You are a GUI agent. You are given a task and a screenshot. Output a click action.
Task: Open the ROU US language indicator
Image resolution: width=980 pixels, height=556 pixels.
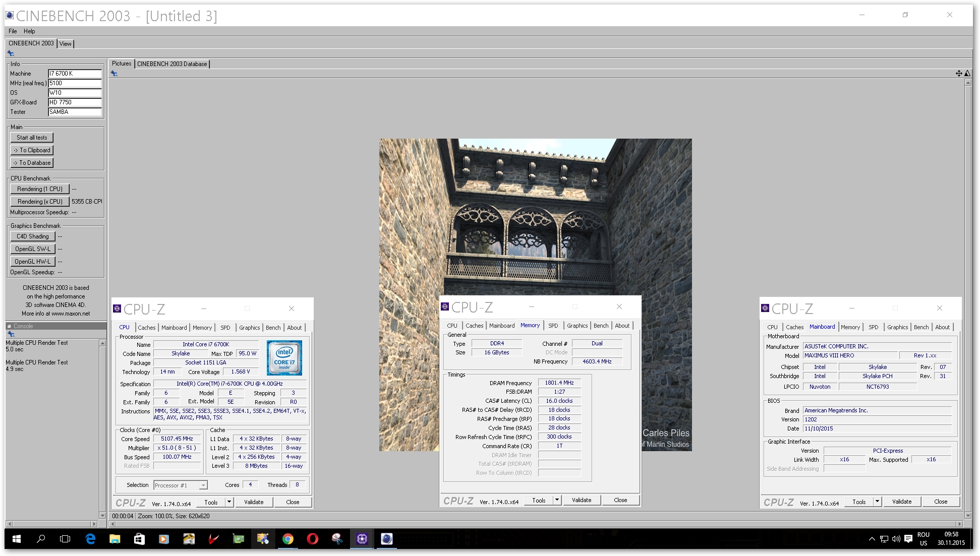[924, 539]
